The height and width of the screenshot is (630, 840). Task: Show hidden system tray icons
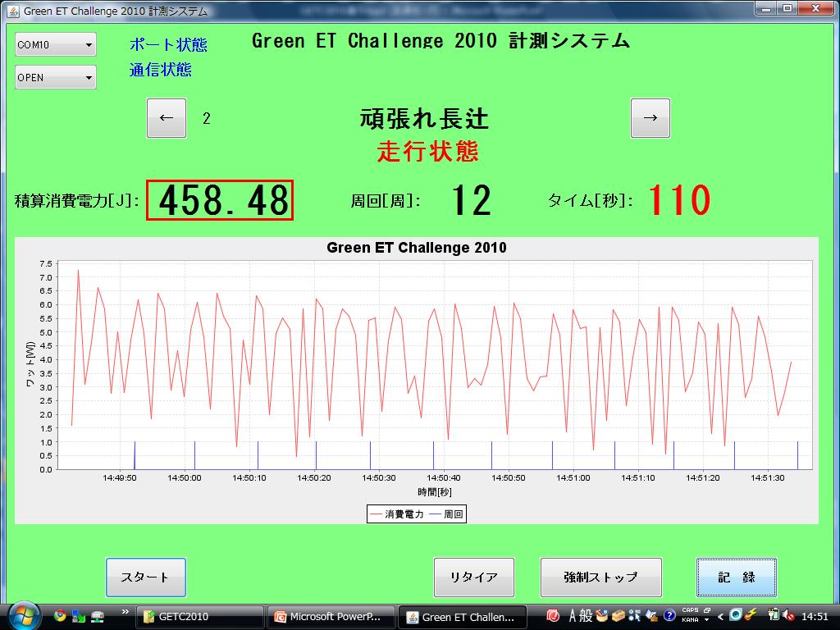click(721, 616)
